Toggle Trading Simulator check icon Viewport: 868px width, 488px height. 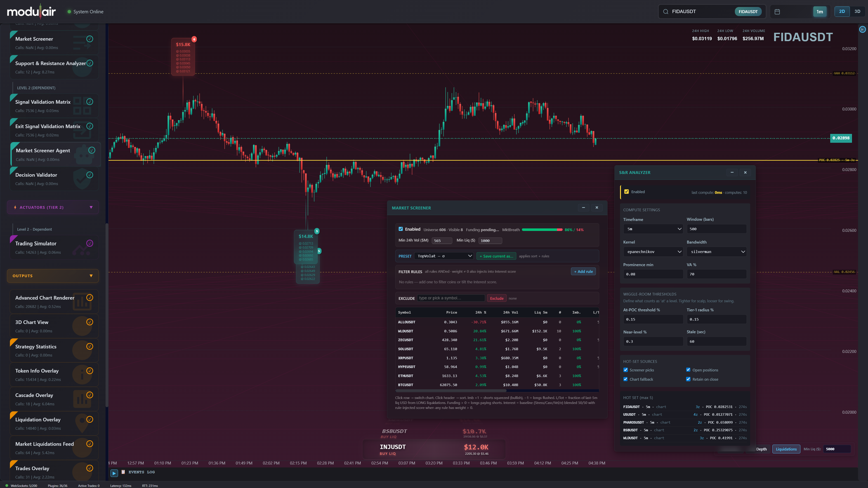pyautogui.click(x=90, y=243)
